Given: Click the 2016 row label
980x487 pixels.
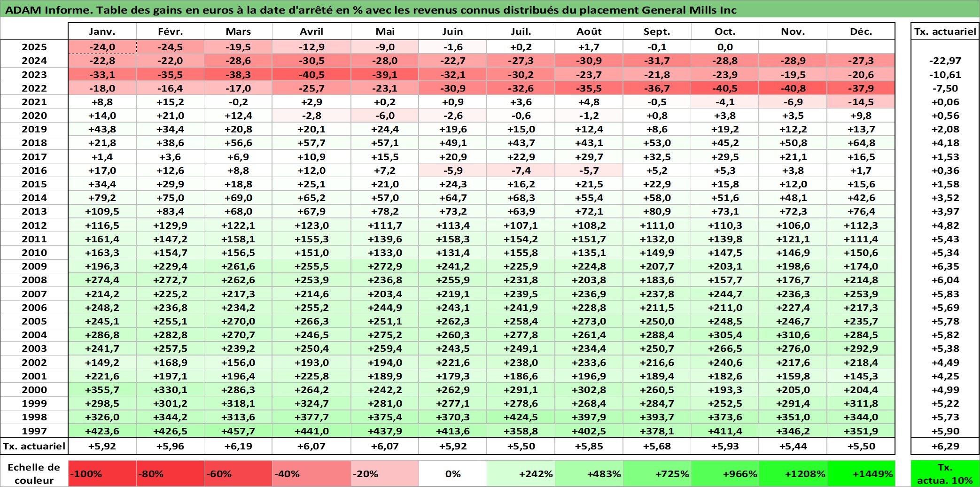Looking at the screenshot, I should coord(34,170).
